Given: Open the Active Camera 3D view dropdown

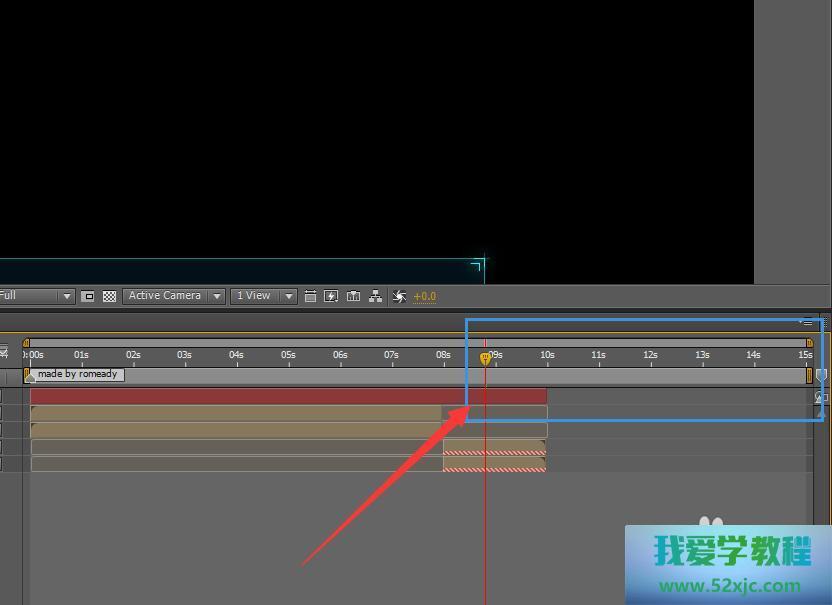Looking at the screenshot, I should 174,296.
